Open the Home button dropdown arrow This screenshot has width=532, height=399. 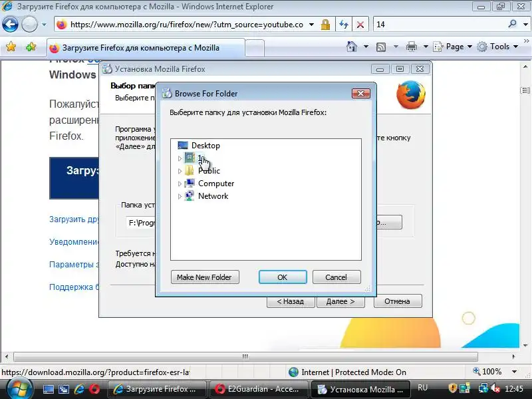[x=366, y=47]
